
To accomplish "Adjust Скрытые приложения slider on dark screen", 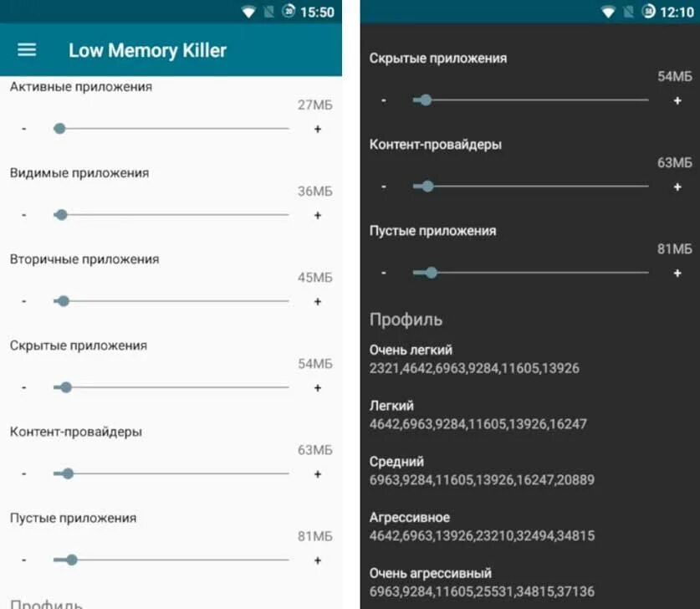I will [x=531, y=100].
